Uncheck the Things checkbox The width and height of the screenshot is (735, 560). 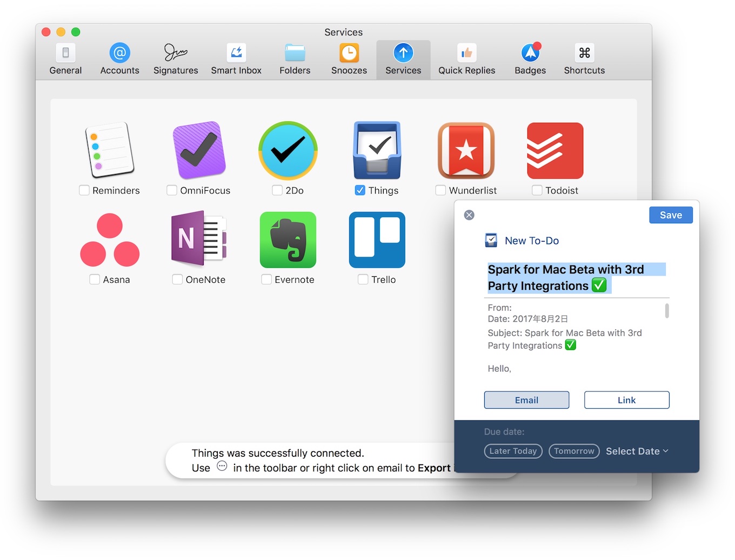pos(360,190)
